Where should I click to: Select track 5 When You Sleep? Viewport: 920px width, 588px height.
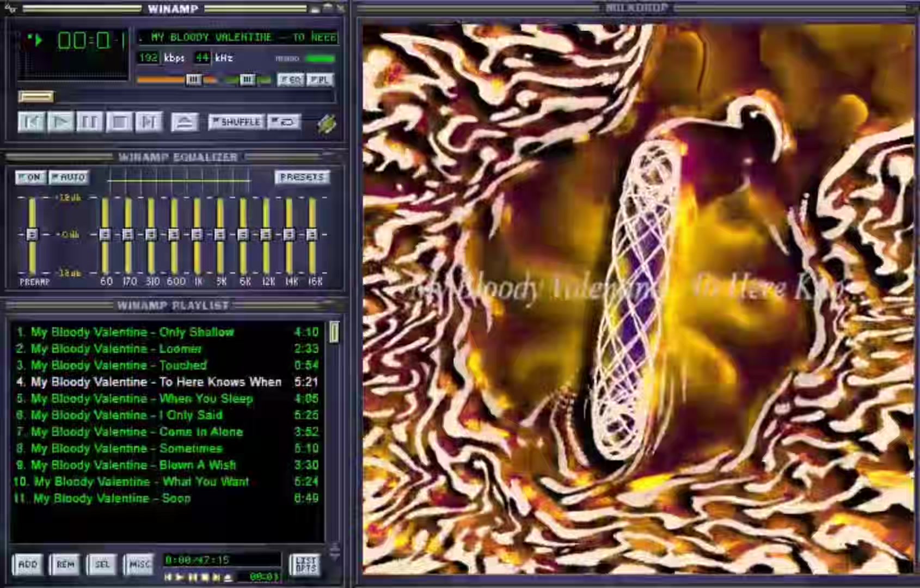[167, 399]
